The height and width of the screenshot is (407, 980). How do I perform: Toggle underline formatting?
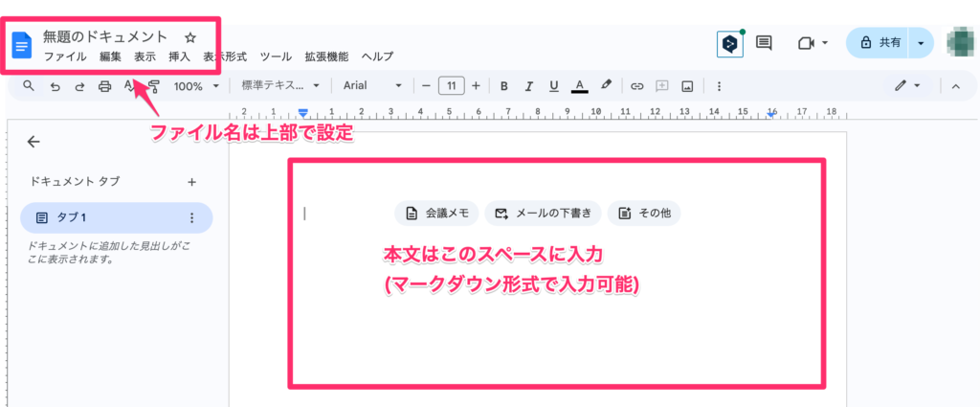553,86
